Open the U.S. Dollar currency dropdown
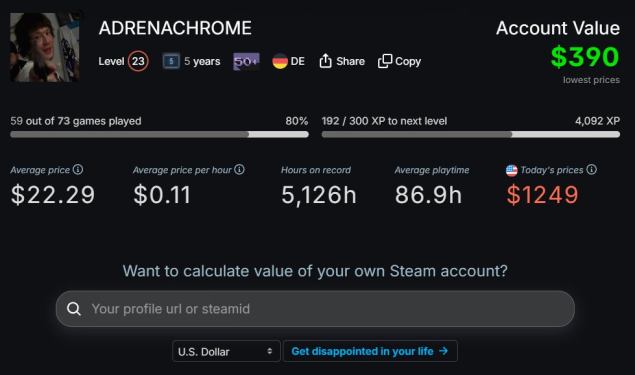Viewport: 635px width, 375px height. 226,351
